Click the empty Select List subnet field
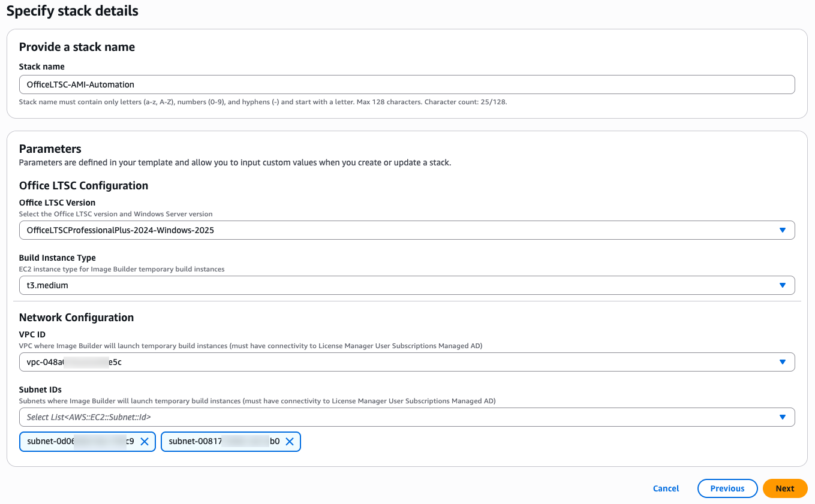 click(407, 417)
